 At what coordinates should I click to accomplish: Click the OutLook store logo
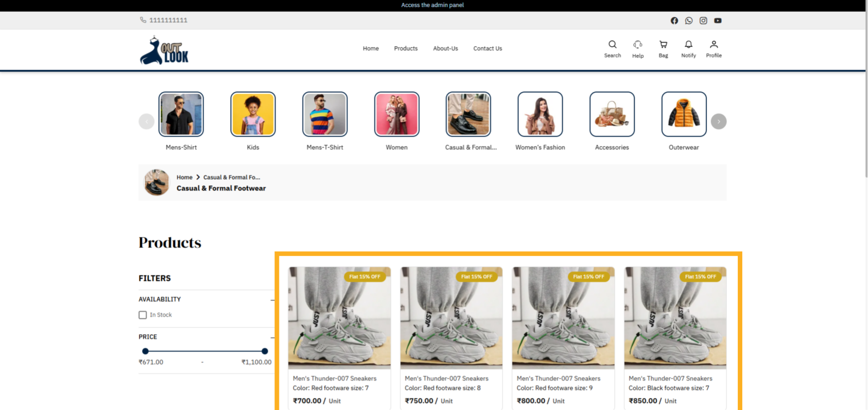164,50
